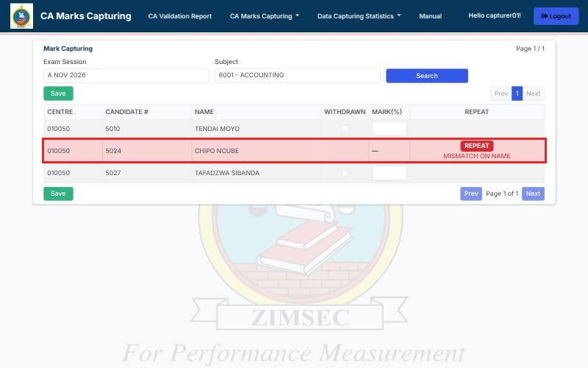Expand the CA Marks Capturing dropdown menu
588x368 pixels.
tap(265, 16)
